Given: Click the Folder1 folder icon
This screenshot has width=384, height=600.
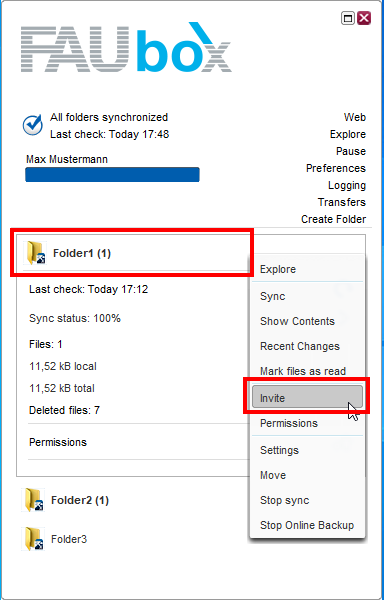Looking at the screenshot, I should click(x=35, y=253).
